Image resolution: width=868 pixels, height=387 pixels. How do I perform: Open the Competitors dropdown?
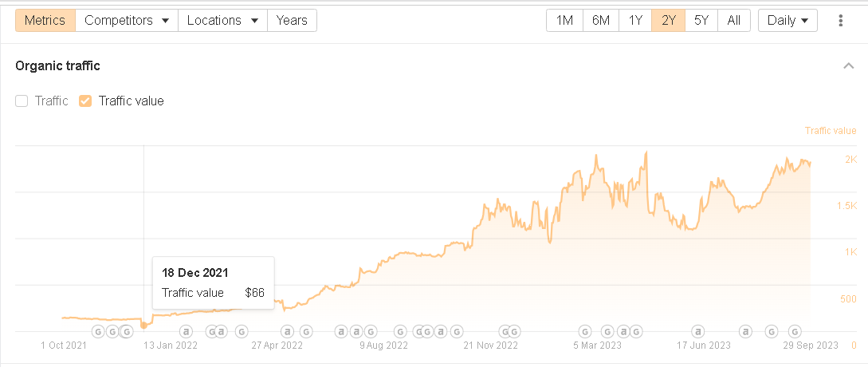click(x=127, y=21)
